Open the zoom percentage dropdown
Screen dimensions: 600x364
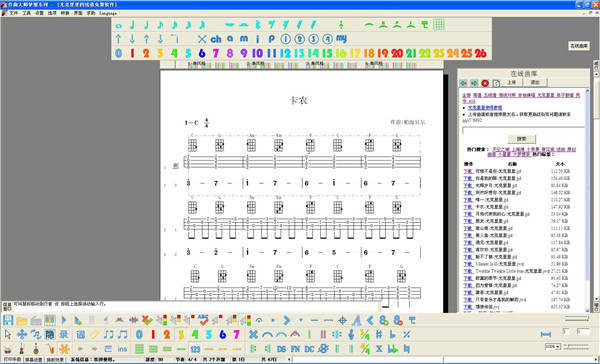[553, 346]
